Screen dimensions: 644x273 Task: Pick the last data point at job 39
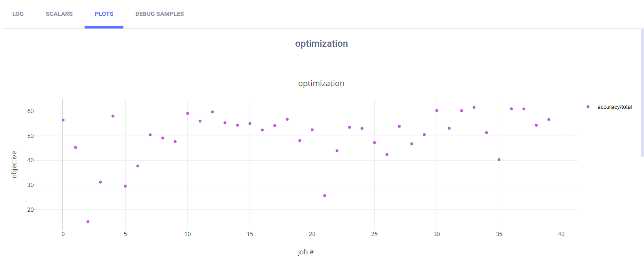549,120
